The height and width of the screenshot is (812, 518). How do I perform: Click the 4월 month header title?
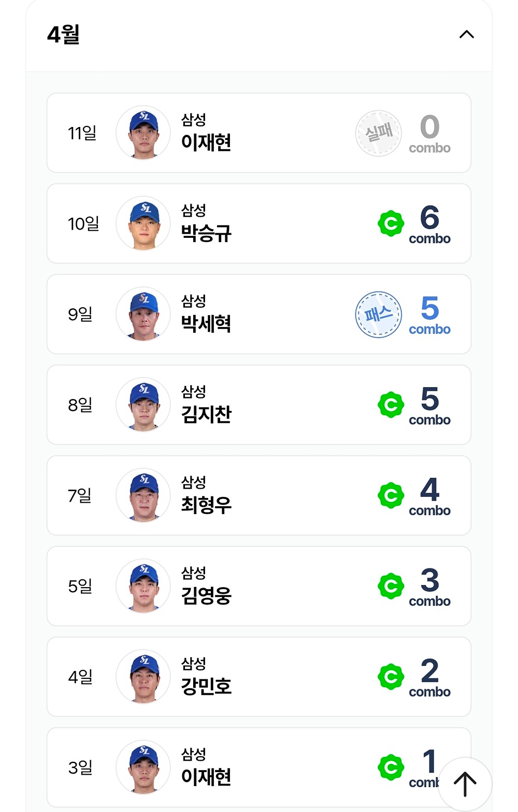63,35
